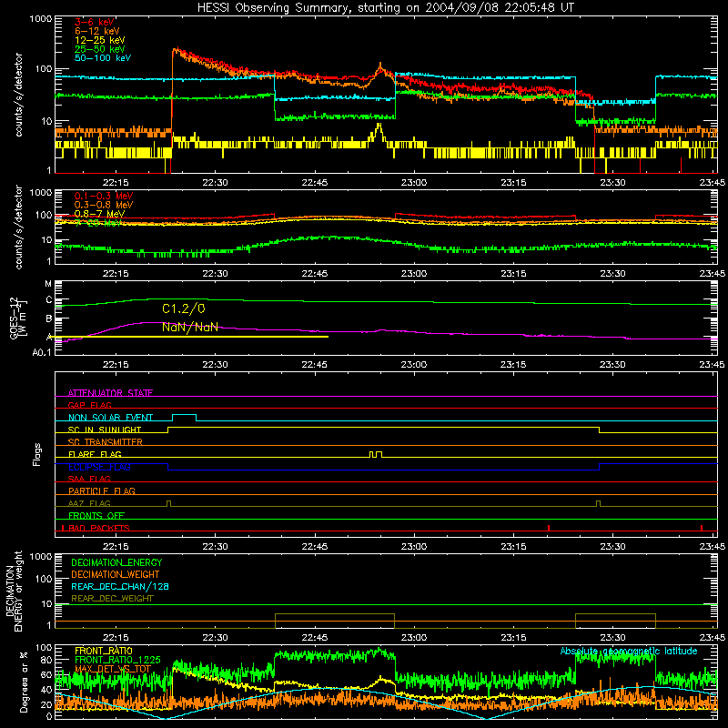728x728 pixels.
Task: Select the SAA_FLAG label
Action: pos(89,479)
